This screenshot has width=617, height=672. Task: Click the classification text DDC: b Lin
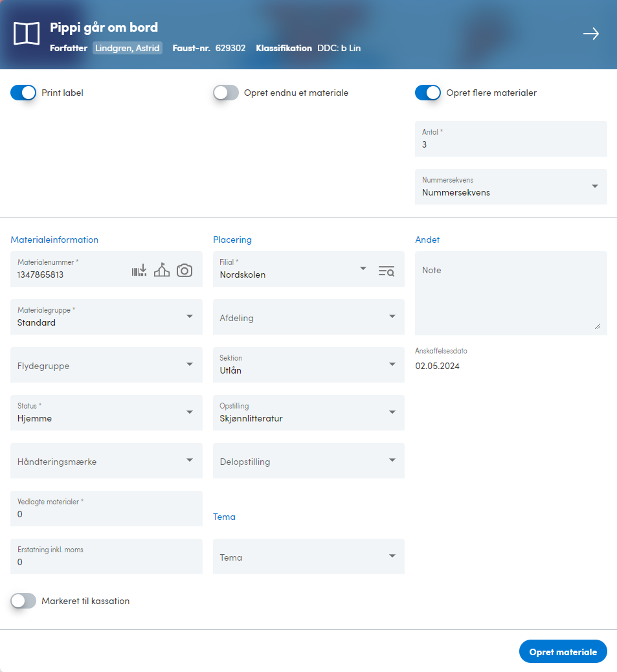339,48
